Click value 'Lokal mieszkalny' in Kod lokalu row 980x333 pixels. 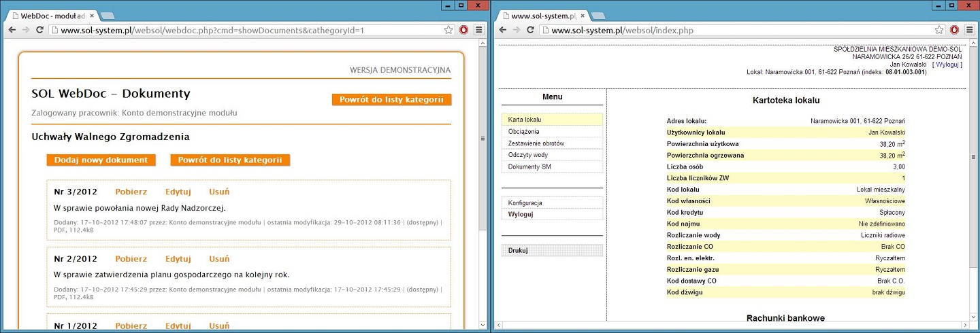tap(881, 189)
